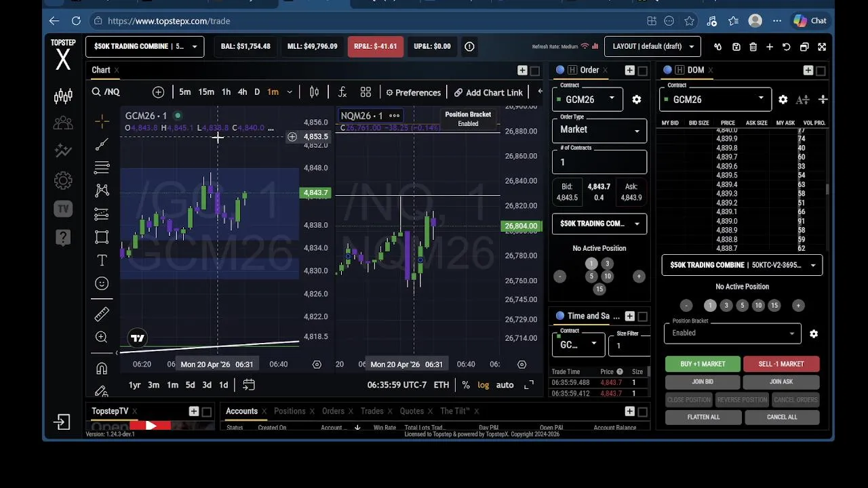Center the DOM ladder icon
Viewport: 868px width, 488px height.
pyautogui.click(x=823, y=100)
